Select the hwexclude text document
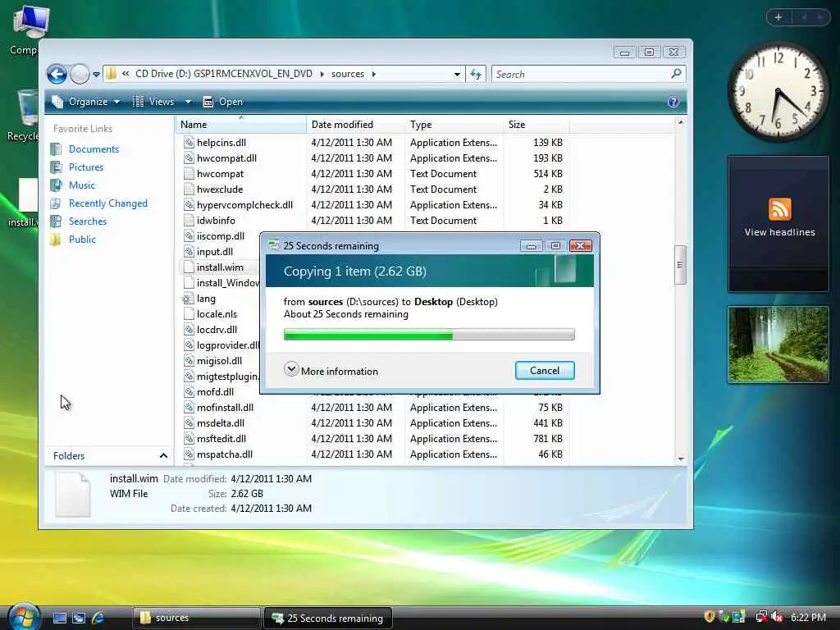 click(220, 189)
